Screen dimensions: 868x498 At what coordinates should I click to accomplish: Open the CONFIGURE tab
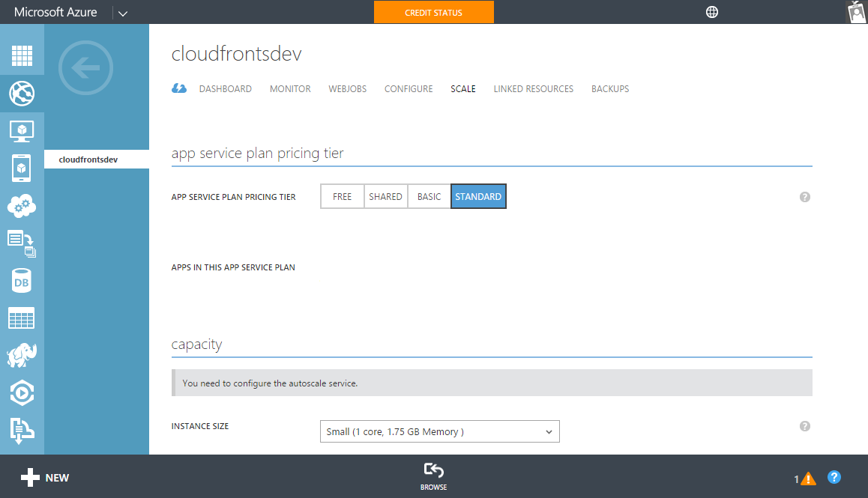tap(409, 89)
